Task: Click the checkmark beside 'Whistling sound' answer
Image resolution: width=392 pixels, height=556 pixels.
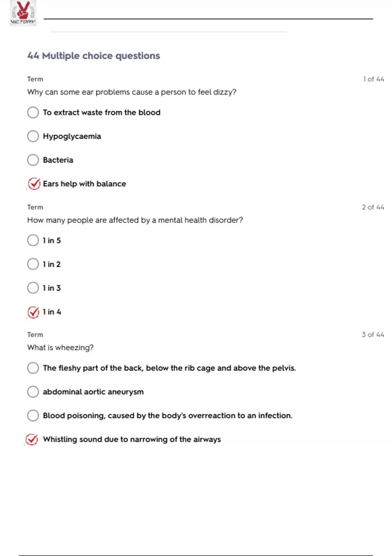Action: coord(32,440)
